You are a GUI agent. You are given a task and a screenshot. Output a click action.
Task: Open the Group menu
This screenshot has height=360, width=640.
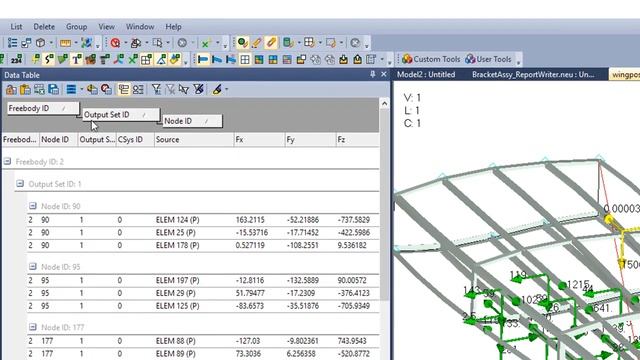76,27
